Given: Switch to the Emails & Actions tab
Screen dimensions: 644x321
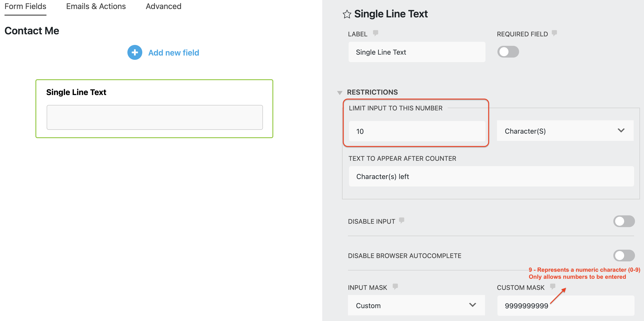Looking at the screenshot, I should pos(96,6).
